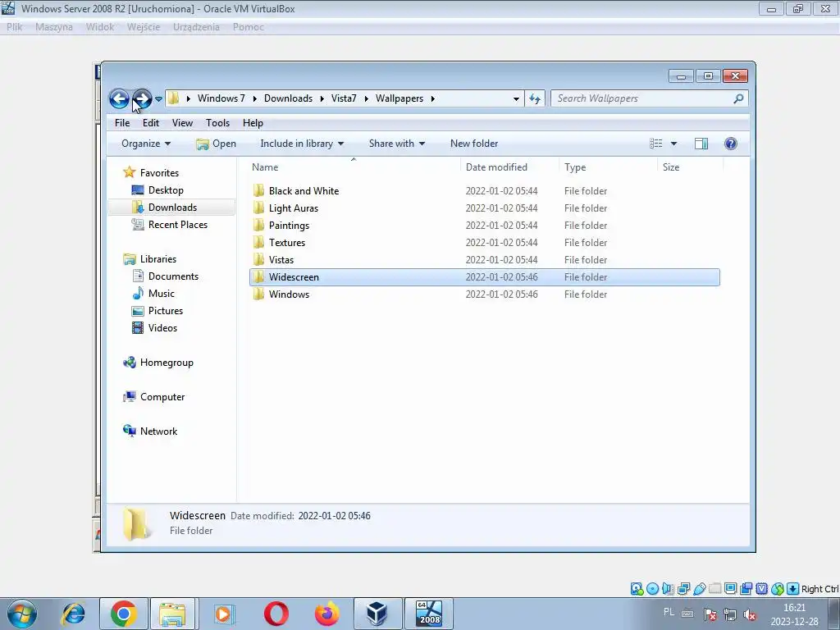Open VirtualBox manager taskbar icon
The height and width of the screenshot is (630, 840).
click(377, 614)
